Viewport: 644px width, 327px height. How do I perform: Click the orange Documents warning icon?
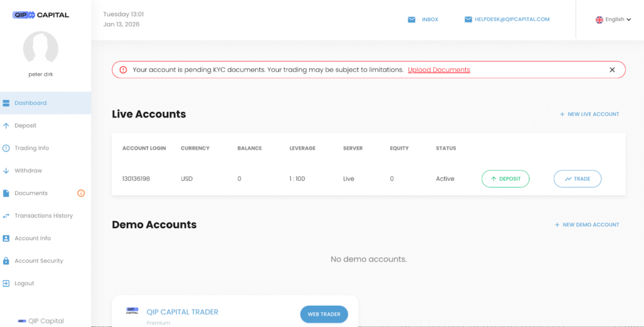click(81, 193)
